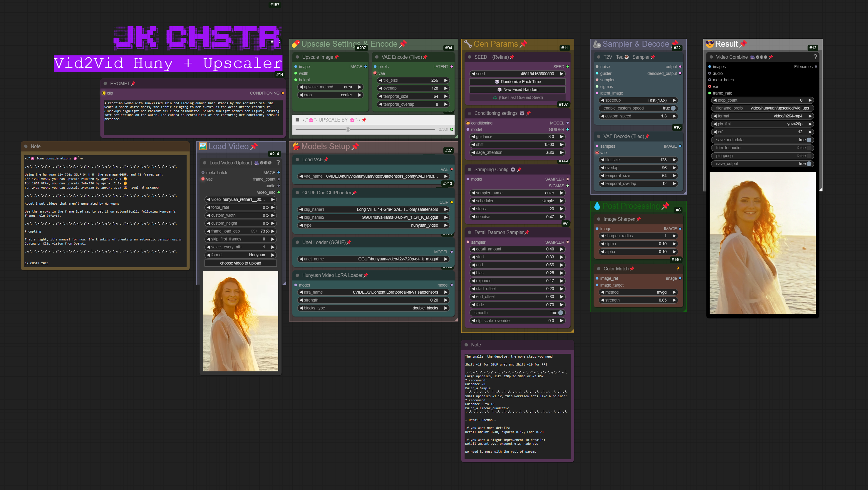Toggle the smooth option in Detail Daemon Sampler
This screenshot has height=490, width=868.
560,313
